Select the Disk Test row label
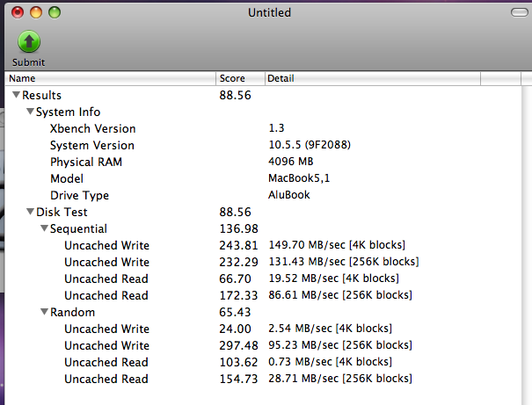The width and height of the screenshot is (532, 405). click(62, 212)
